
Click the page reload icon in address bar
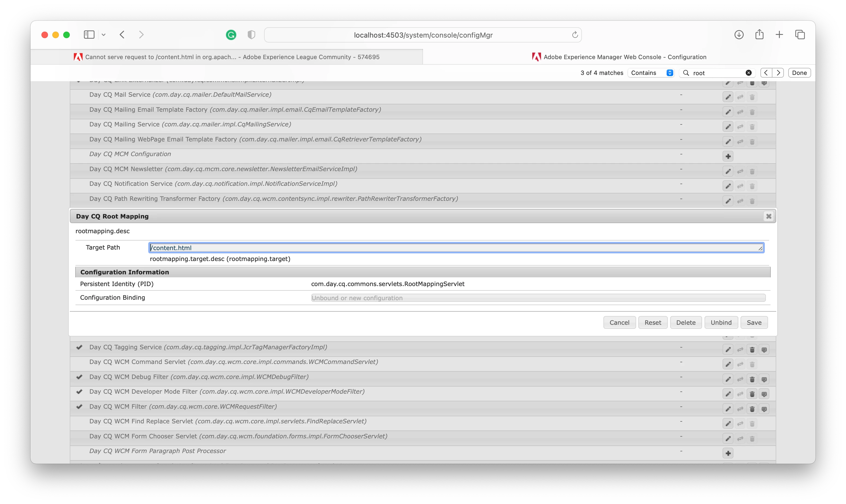click(575, 35)
